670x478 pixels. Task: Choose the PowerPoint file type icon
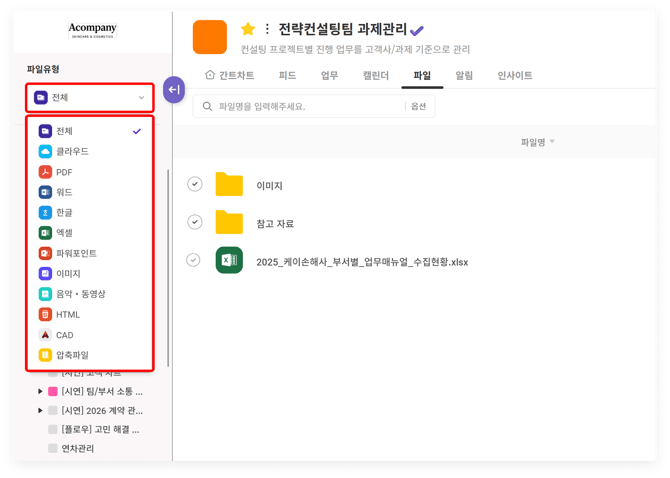click(45, 253)
